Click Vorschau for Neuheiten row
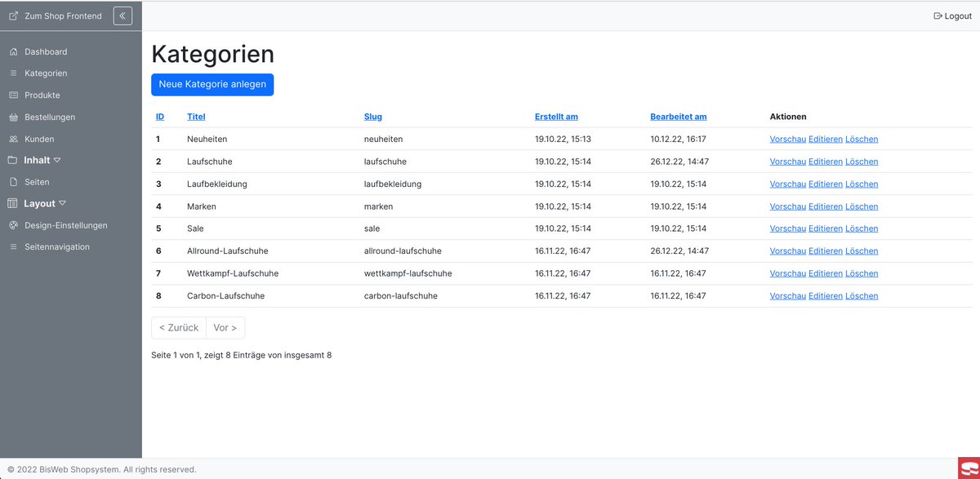The width and height of the screenshot is (980, 479). click(788, 139)
